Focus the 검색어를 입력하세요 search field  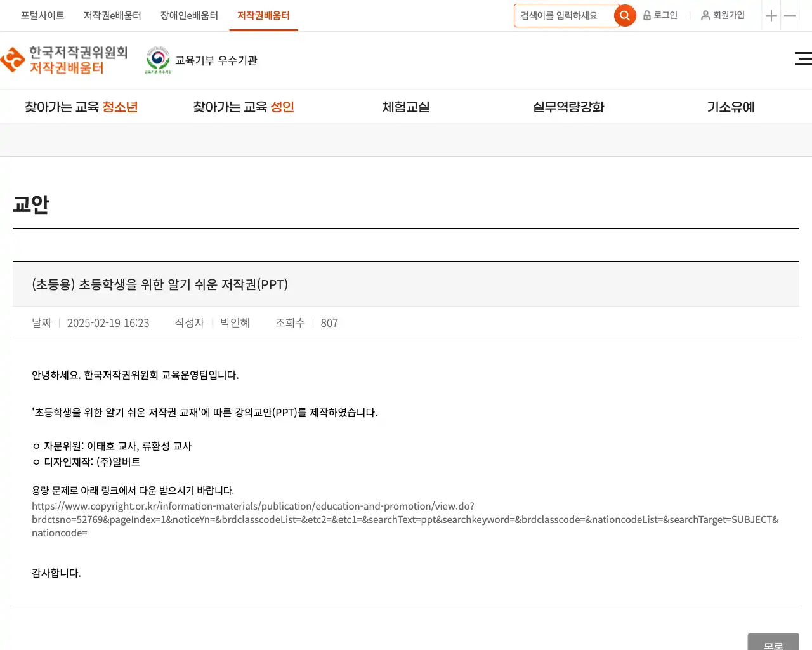(x=563, y=15)
